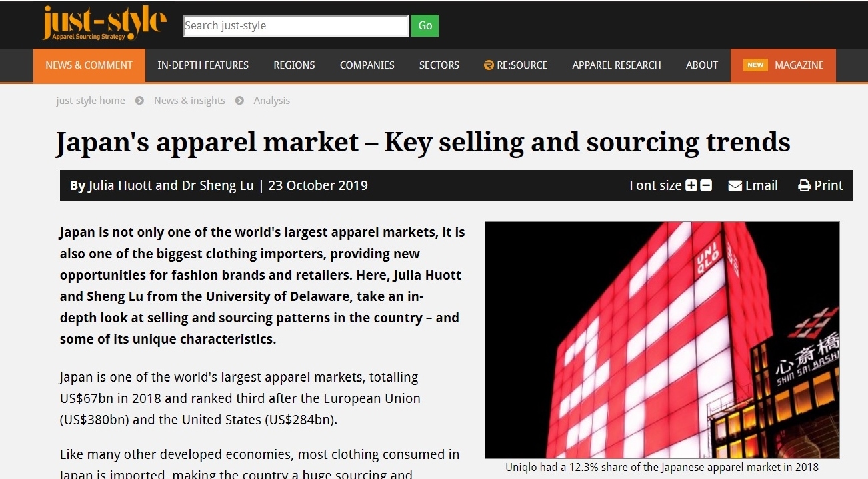Open the News & Comment tab
Image resolution: width=868 pixels, height=479 pixels.
89,65
